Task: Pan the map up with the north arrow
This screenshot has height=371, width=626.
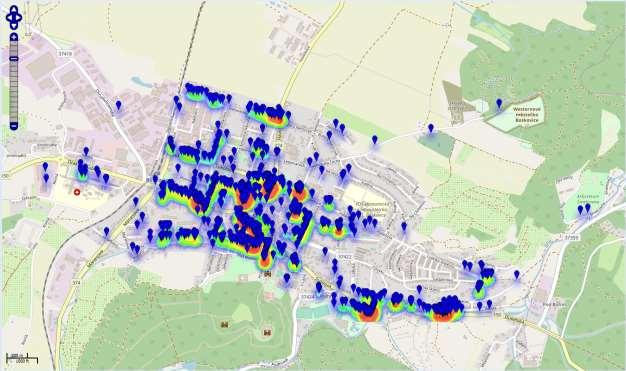Action: pos(14,9)
